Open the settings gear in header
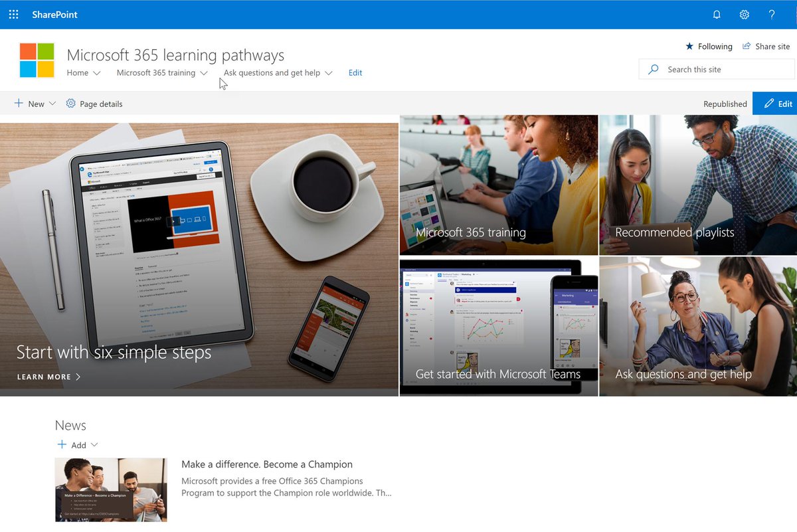 pos(745,15)
